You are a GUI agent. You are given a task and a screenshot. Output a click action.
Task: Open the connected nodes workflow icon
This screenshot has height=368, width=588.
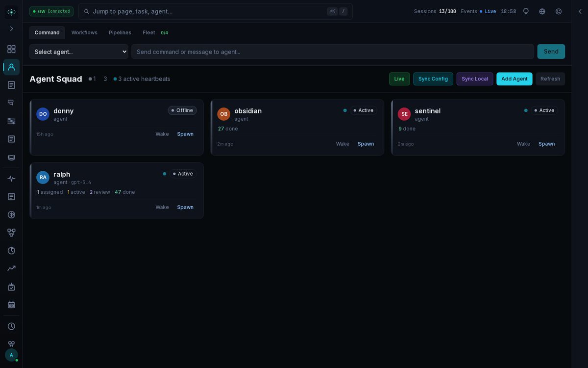11,233
